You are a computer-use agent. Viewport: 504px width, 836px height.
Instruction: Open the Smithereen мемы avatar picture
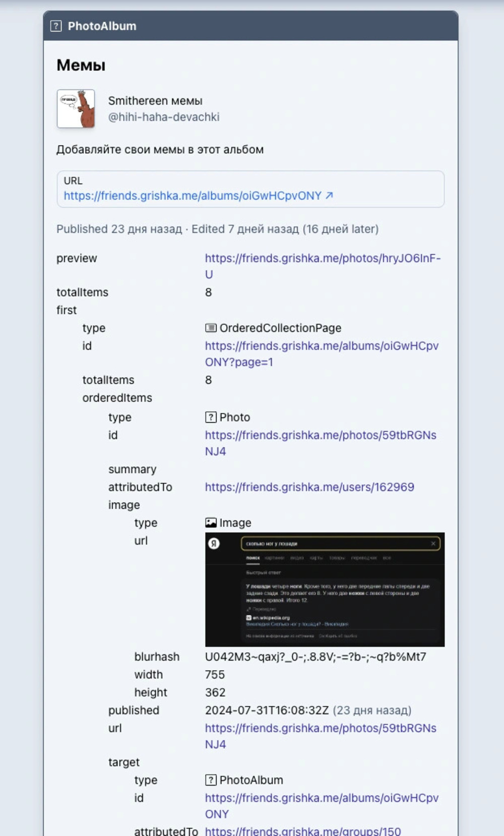pyautogui.click(x=76, y=109)
